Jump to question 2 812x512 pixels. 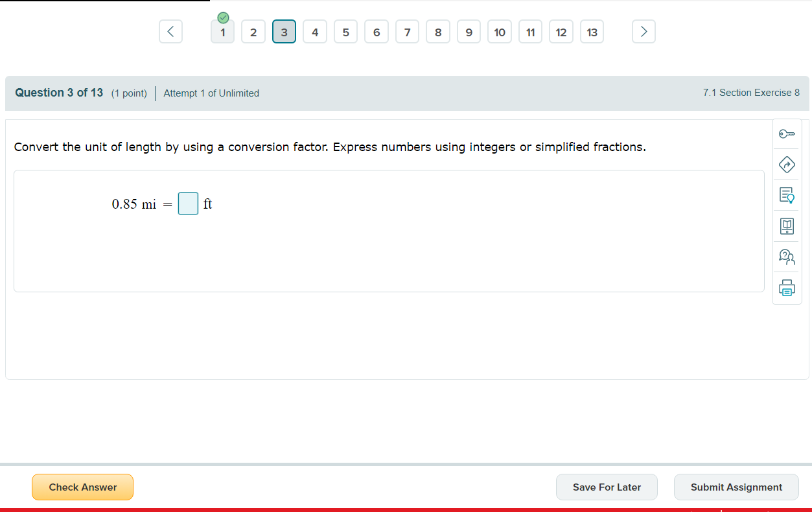253,32
